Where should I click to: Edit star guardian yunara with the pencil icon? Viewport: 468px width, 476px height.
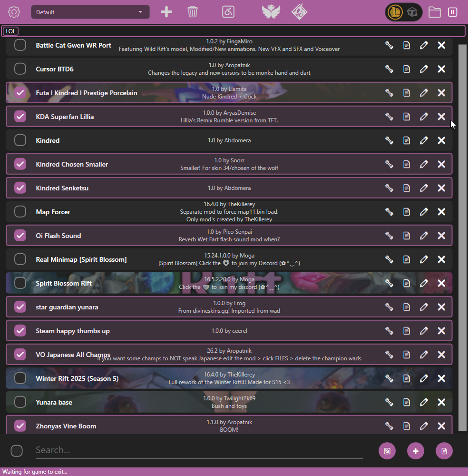tap(424, 307)
